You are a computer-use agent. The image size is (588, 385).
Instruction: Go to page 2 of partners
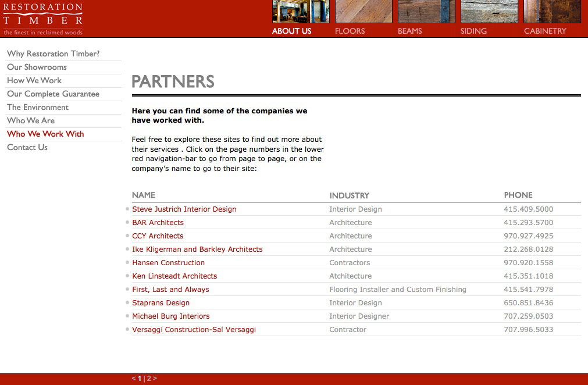(149, 378)
